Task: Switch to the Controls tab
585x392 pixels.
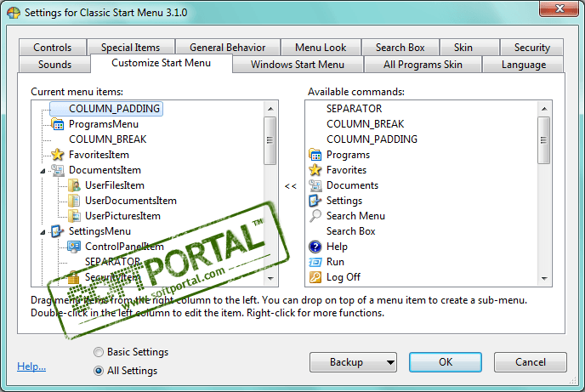Action: pos(52,48)
